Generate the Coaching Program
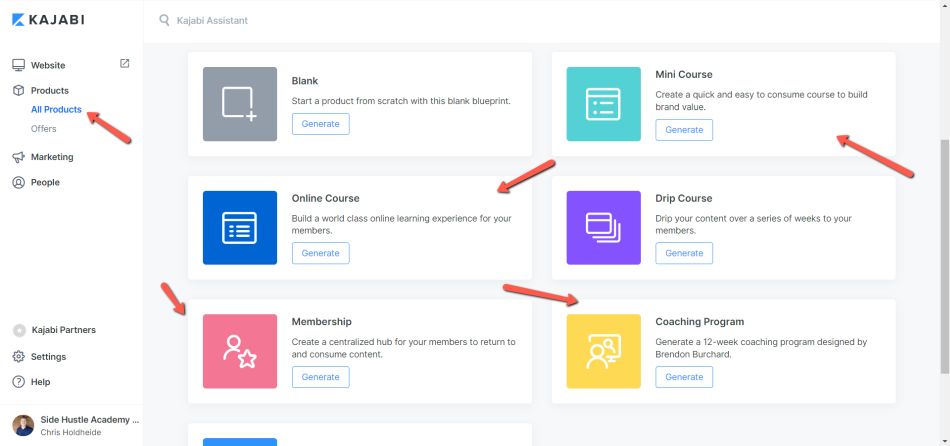Image resolution: width=950 pixels, height=446 pixels. [x=684, y=377]
